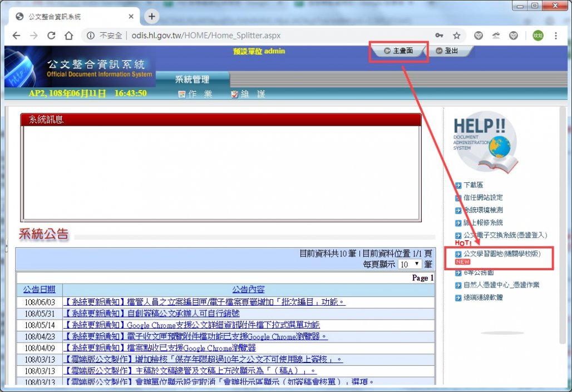Expand the 每頁顯示 rows-per-page dropdown
Viewport: 572px width, 392px height.
[410, 264]
